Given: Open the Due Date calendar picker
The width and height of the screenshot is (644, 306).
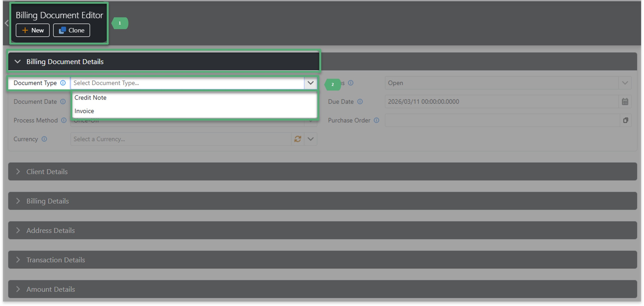Looking at the screenshot, I should [625, 101].
